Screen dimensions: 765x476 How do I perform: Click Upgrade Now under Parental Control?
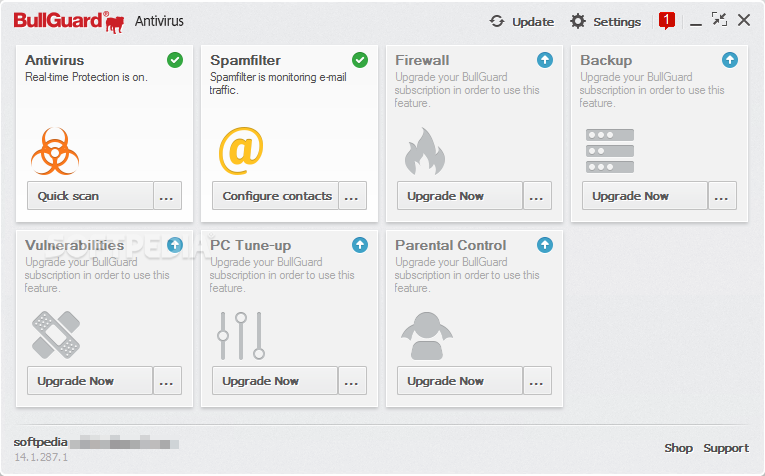(460, 380)
